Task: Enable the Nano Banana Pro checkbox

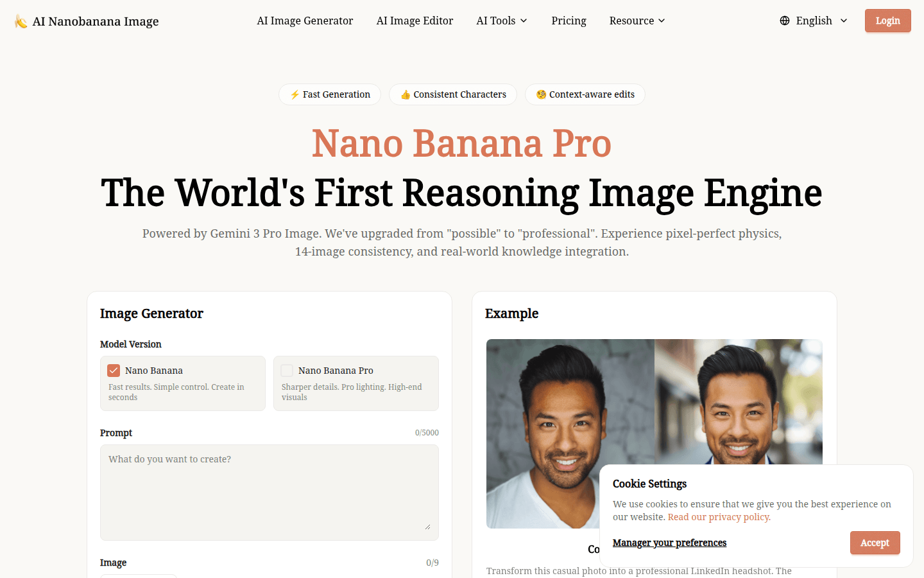Action: tap(287, 371)
